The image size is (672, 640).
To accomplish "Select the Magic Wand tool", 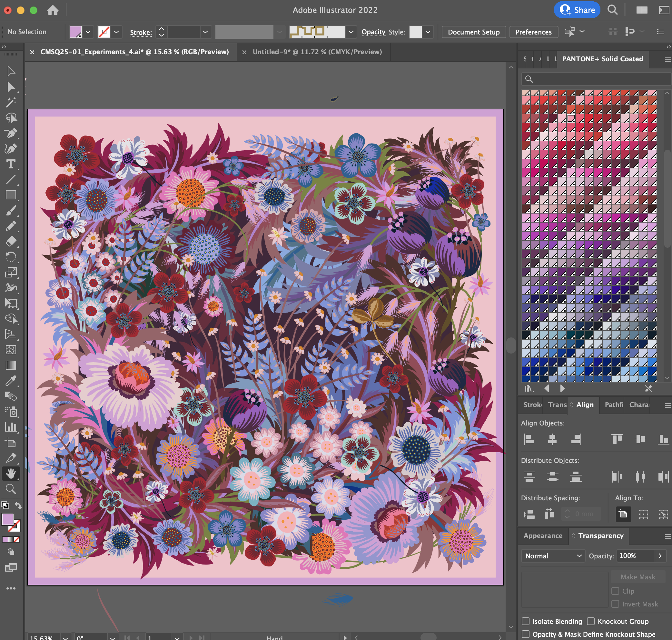I will [11, 102].
